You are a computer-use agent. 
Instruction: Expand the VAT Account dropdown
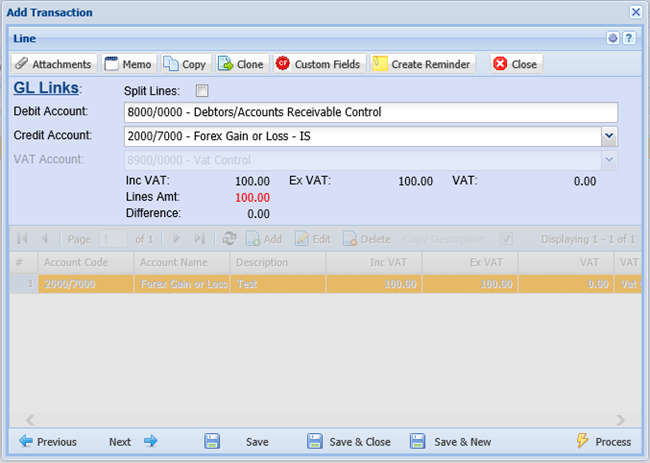[x=609, y=160]
